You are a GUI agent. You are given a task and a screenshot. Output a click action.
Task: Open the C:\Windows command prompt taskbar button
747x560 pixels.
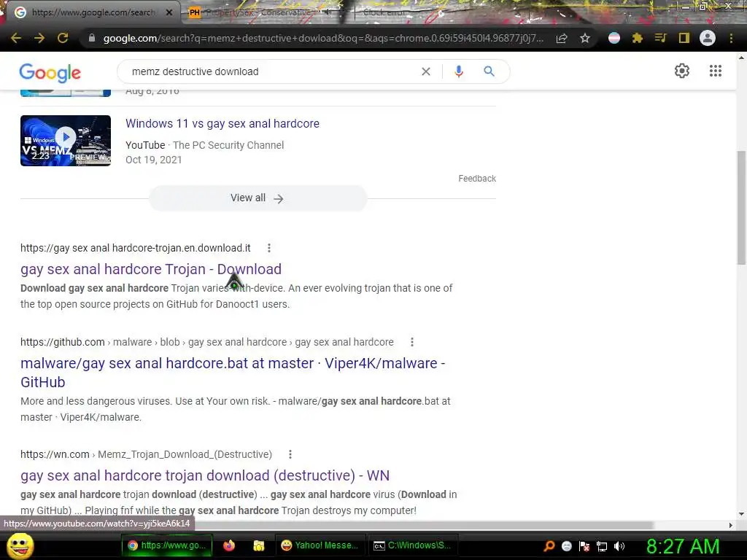(x=413, y=545)
